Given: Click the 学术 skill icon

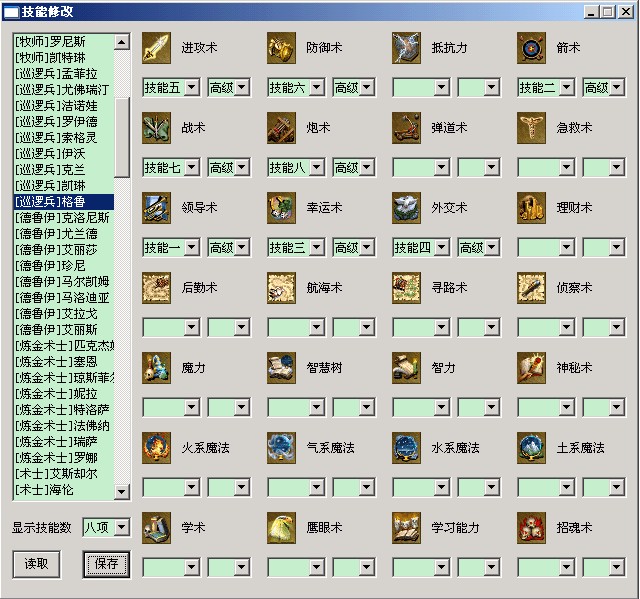Looking at the screenshot, I should (156, 528).
